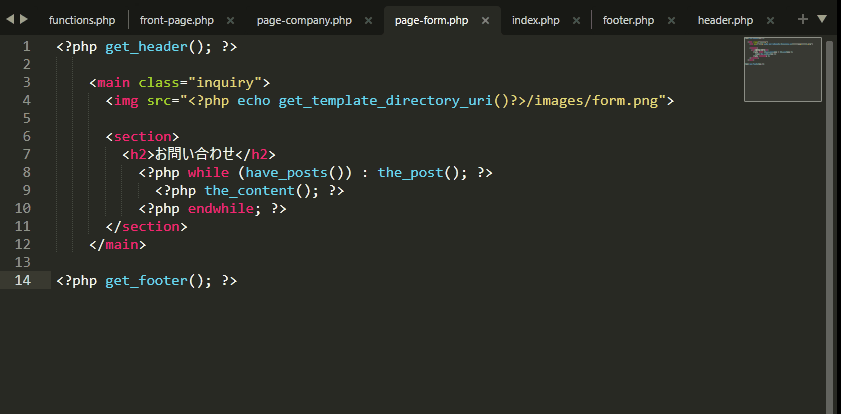Select the index.php tab
This screenshot has width=841, height=414.
(536, 20)
